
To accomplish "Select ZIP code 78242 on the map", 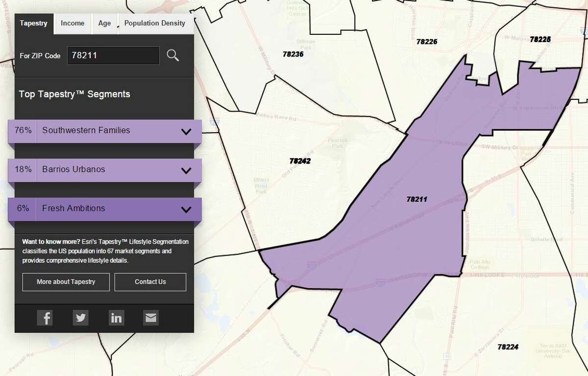I will point(300,160).
